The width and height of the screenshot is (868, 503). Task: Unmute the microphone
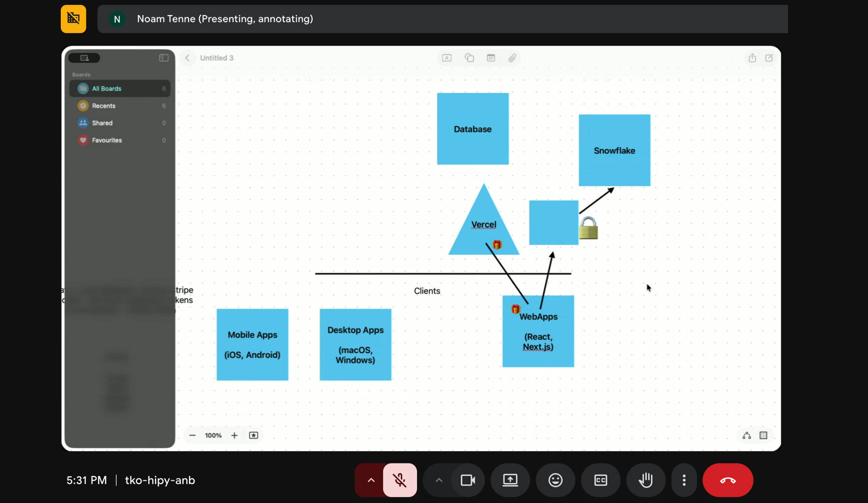400,480
